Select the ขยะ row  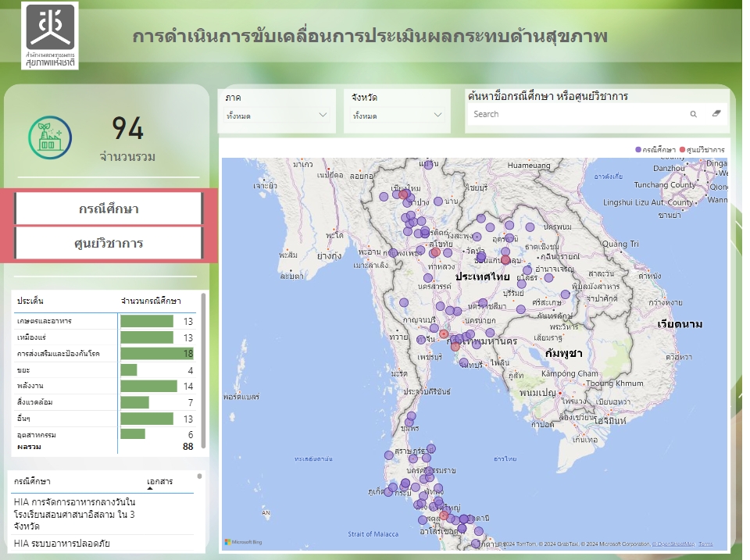pyautogui.click(x=105, y=370)
